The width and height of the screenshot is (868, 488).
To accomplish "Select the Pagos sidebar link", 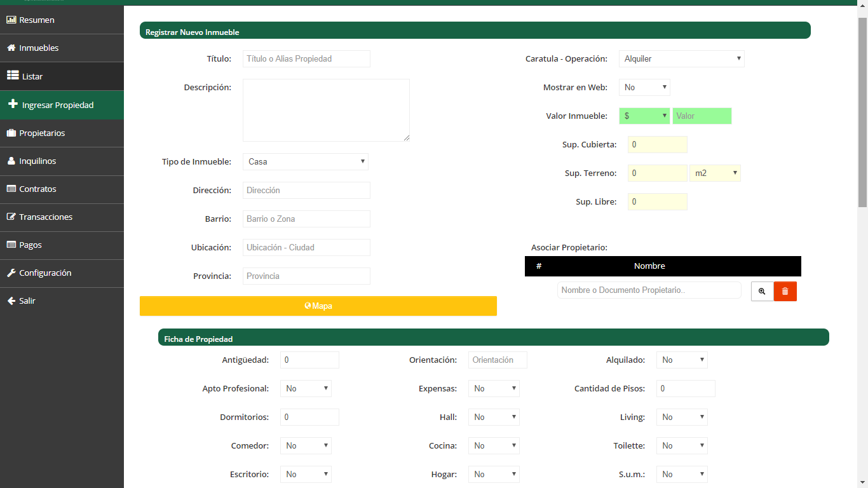I will [x=31, y=245].
